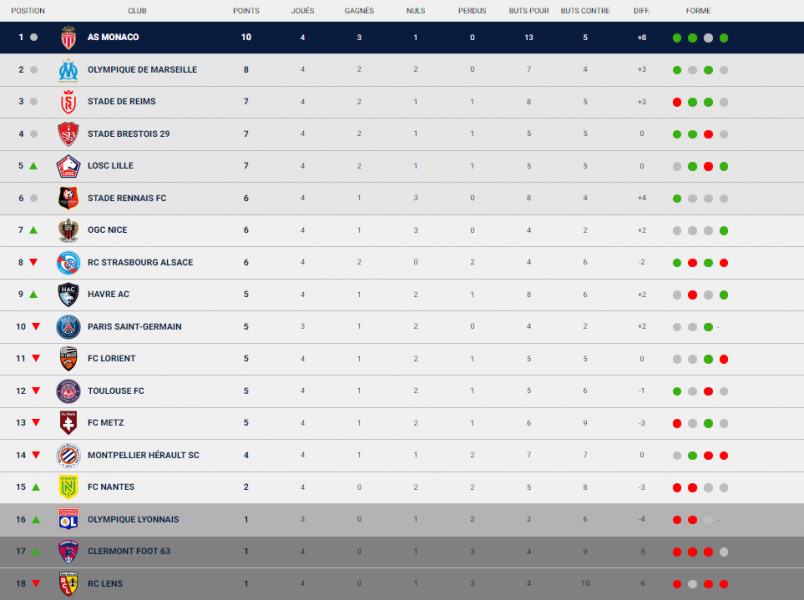
Task: Click red down arrow beside RC Strasbourg position
Action: 34,263
